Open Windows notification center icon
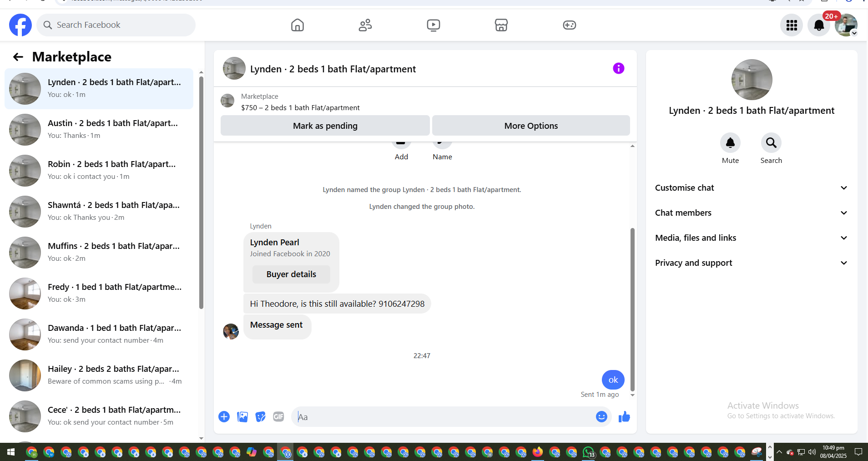 point(858,452)
